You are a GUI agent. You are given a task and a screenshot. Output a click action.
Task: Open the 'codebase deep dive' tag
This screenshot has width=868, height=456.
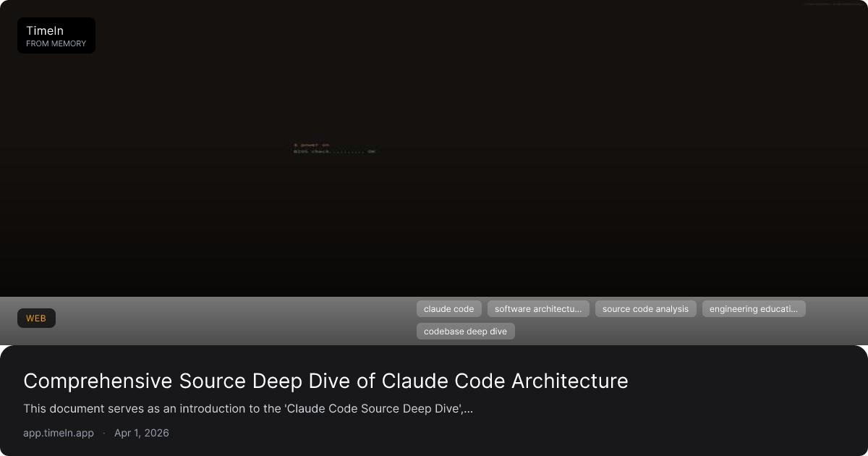pyautogui.click(x=465, y=332)
